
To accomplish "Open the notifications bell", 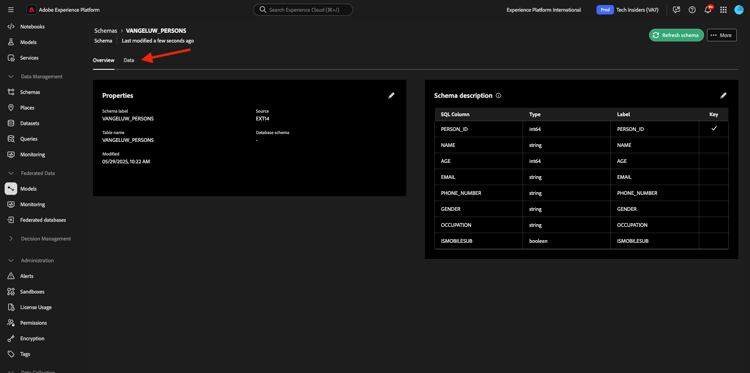I will click(707, 10).
